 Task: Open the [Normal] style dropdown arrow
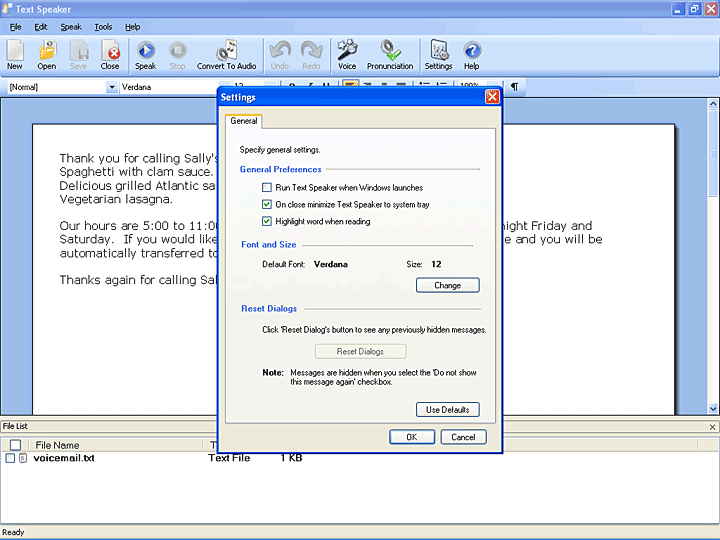[112, 87]
